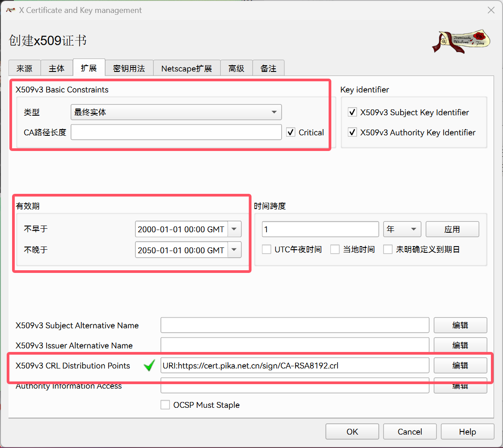
Task: Click the Help button
Action: (467, 431)
